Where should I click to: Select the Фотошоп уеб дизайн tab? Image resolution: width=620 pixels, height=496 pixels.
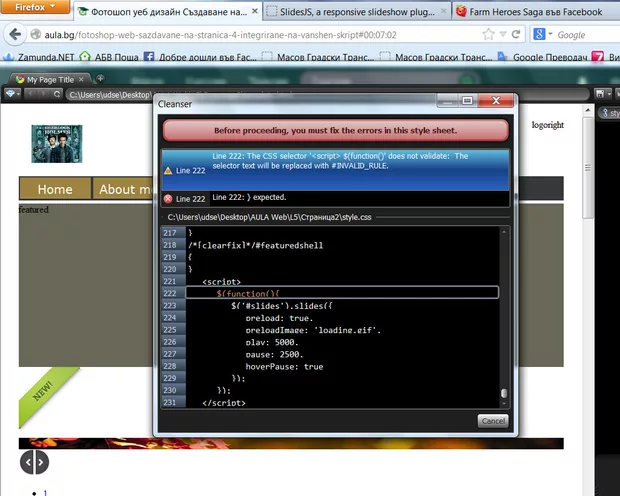click(168, 12)
